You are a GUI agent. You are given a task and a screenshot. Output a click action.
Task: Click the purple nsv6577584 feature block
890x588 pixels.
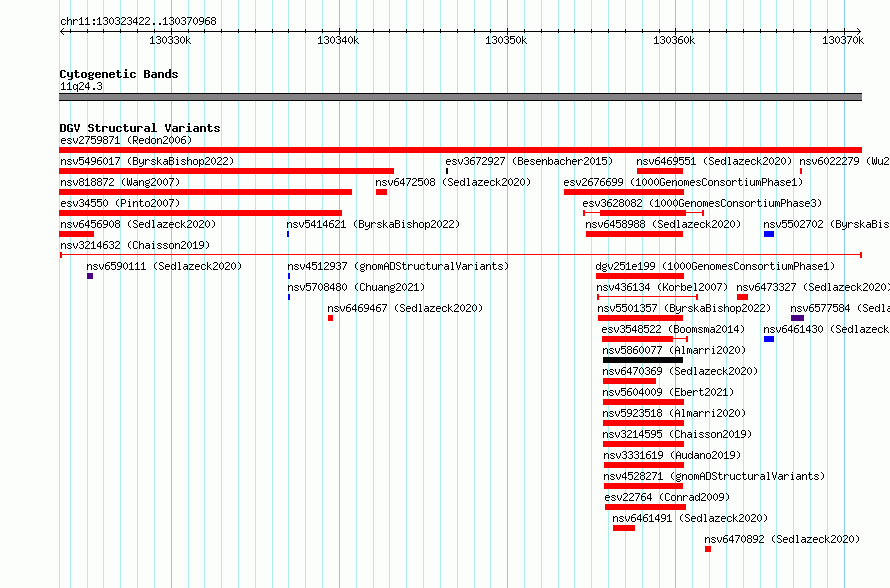pos(797,318)
